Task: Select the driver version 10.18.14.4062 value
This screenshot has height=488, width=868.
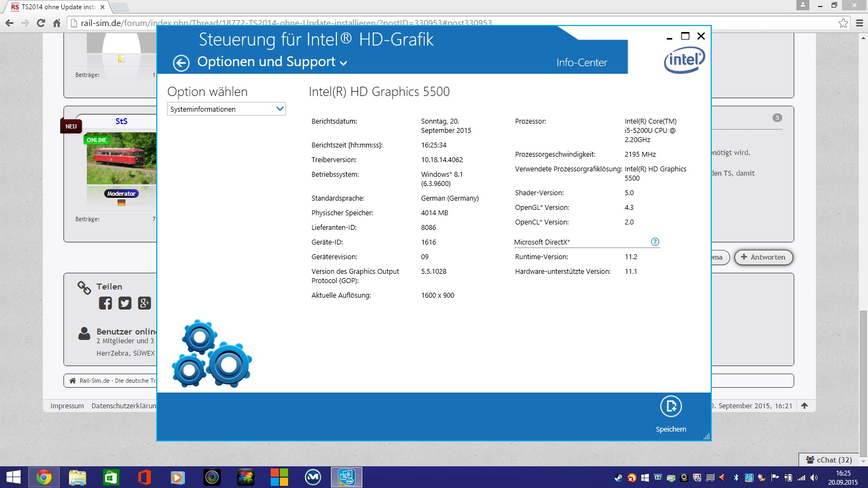Action: (x=442, y=160)
